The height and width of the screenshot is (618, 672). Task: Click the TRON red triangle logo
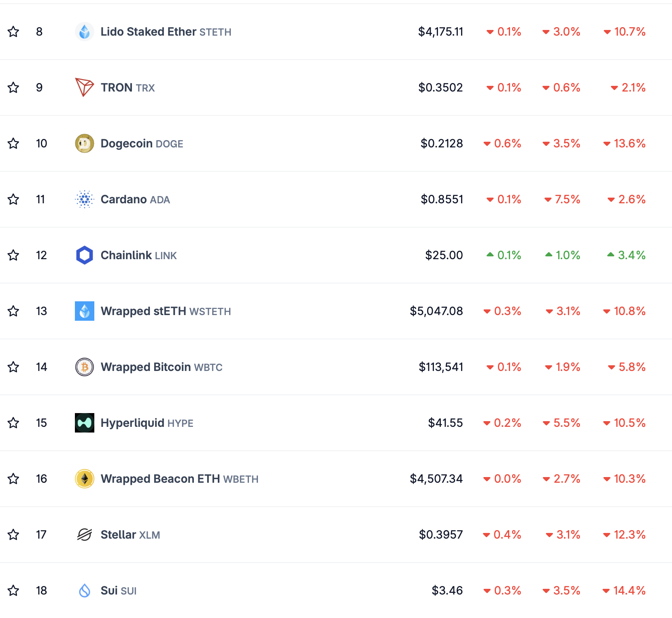(x=85, y=87)
